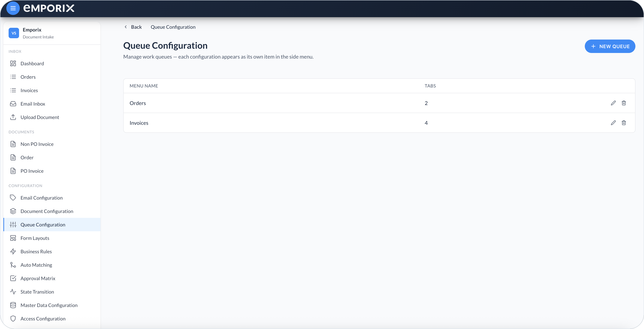The image size is (644, 329).
Task: Click the Upload Document arrow icon
Action: point(13,117)
